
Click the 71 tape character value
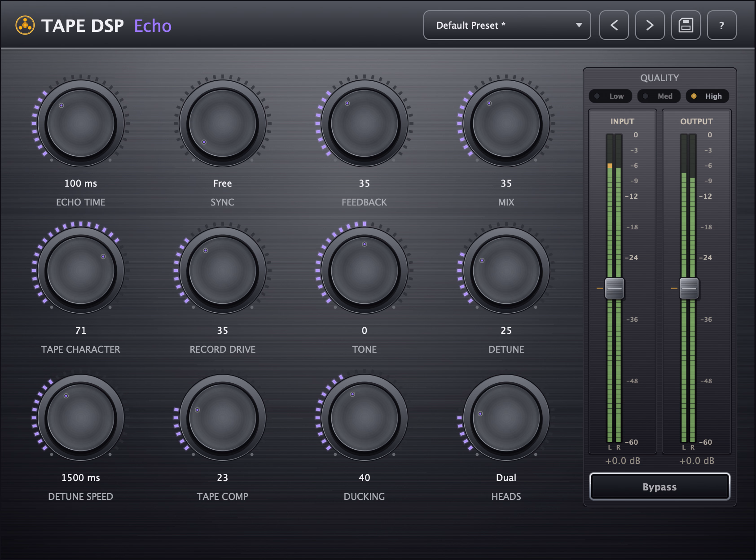point(81,331)
